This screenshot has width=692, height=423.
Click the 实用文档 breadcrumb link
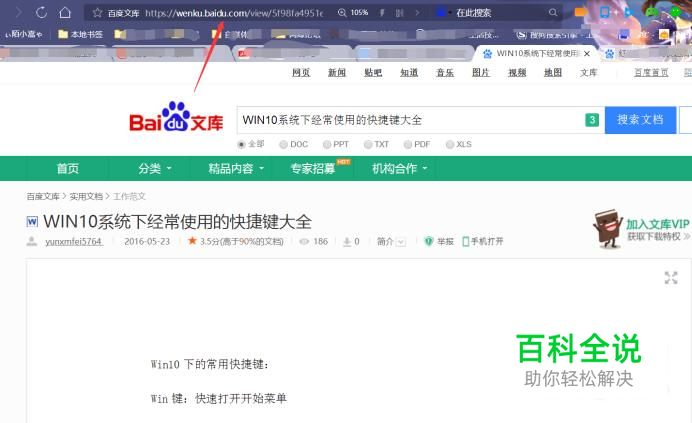[x=86, y=196]
